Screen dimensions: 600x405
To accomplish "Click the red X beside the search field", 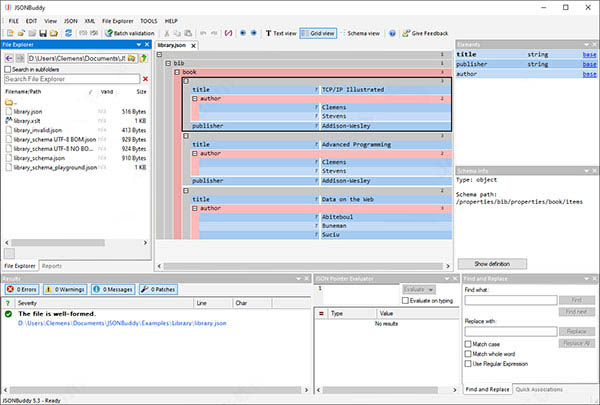I will (x=146, y=78).
